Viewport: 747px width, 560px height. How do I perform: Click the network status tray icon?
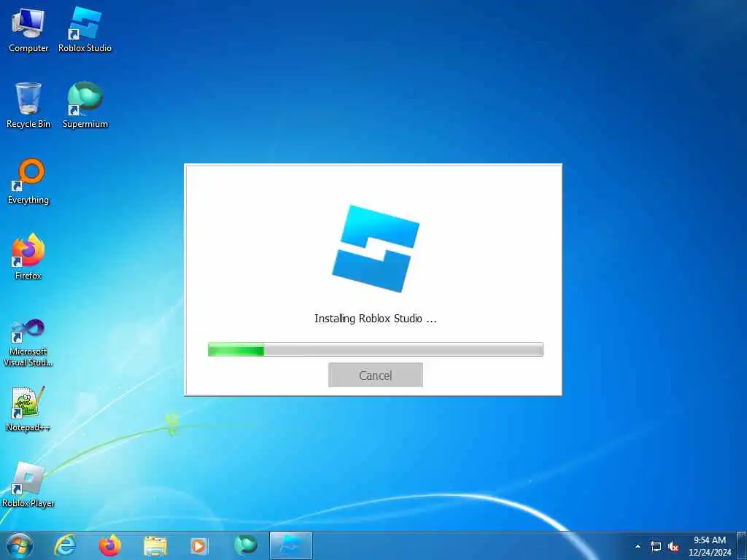pyautogui.click(x=656, y=547)
